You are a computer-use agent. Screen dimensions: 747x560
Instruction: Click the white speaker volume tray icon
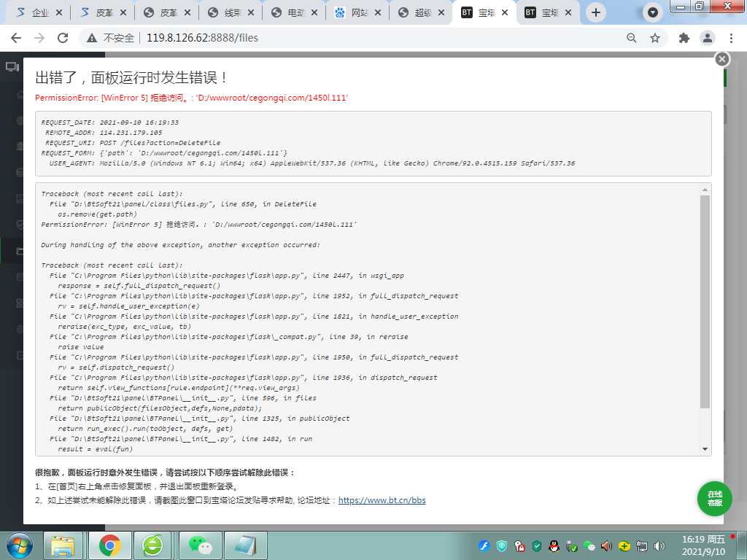pyautogui.click(x=659, y=546)
